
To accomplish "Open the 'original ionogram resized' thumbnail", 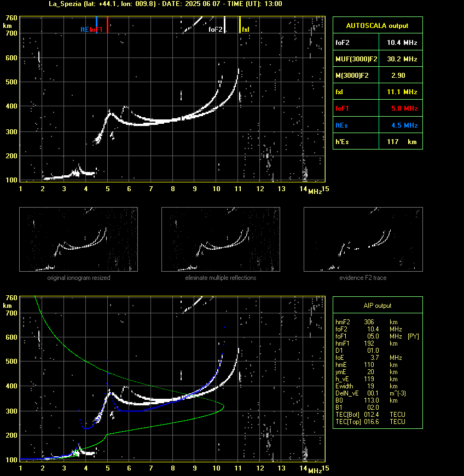I will pos(79,239).
